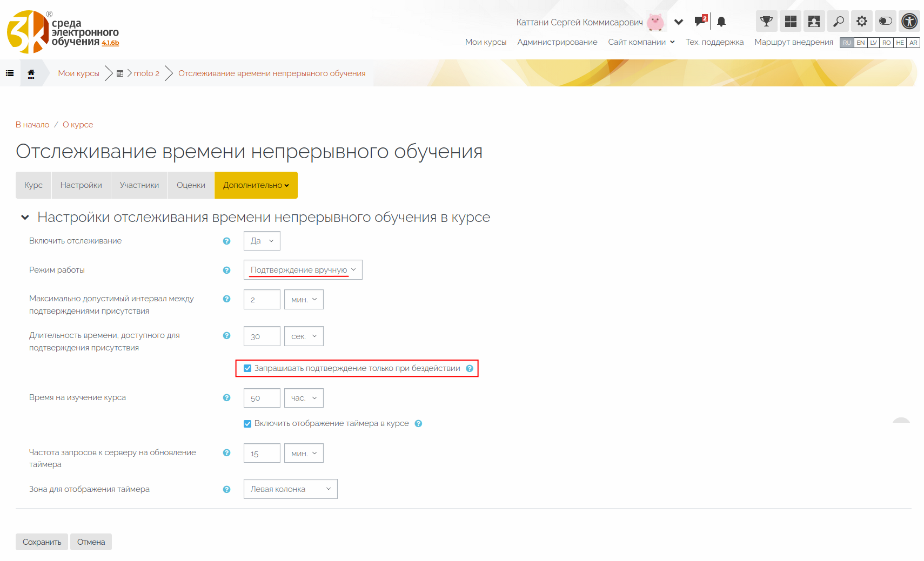Screen dimensions: 924x561
Task: Collapse the tracking settings section chevron
Action: [x=25, y=218]
